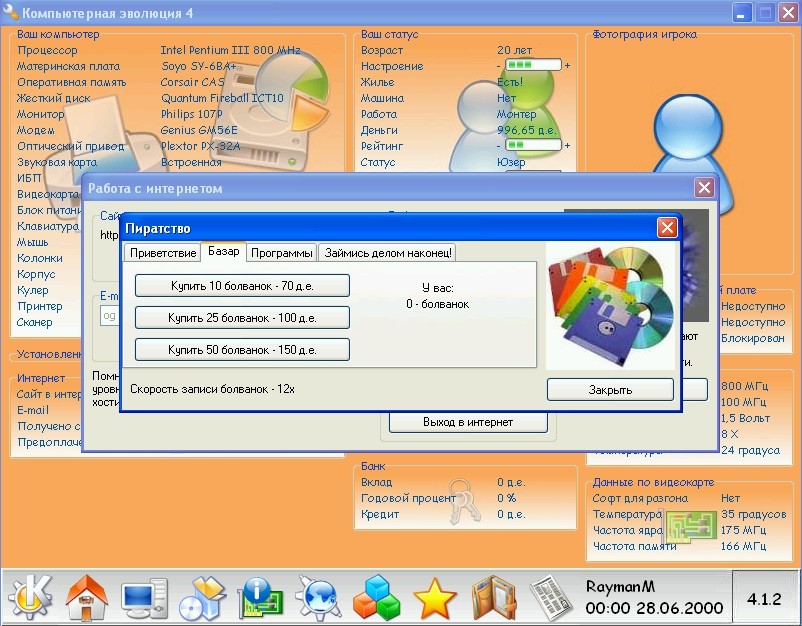Select the Базар tab
This screenshot has height=626, width=802.
224,251
